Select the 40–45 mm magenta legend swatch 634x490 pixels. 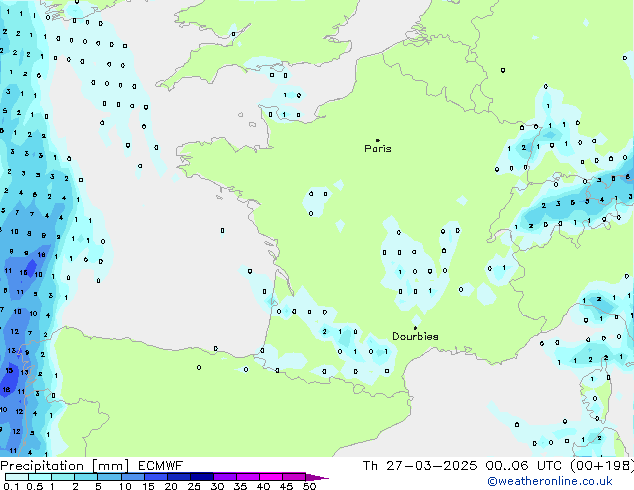271,477
